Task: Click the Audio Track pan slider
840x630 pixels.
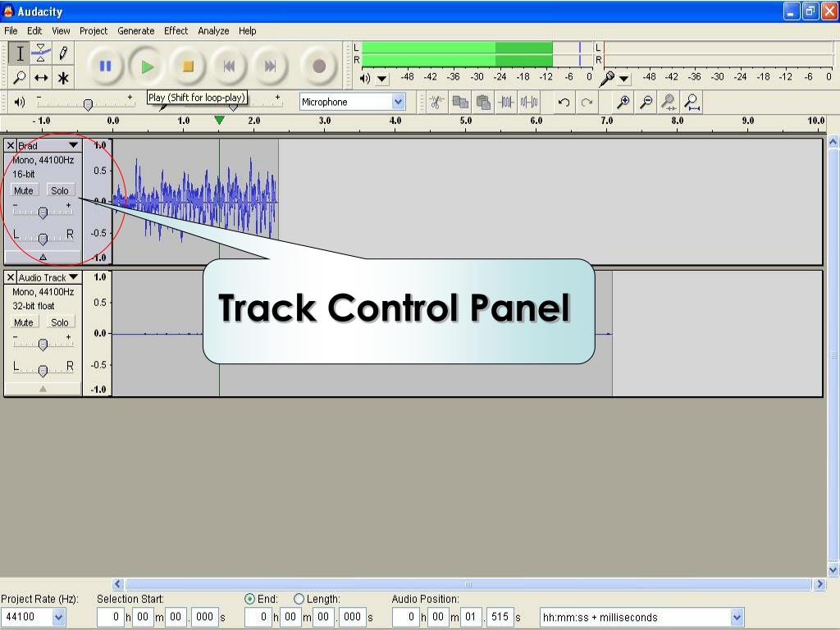Action: tap(43, 370)
